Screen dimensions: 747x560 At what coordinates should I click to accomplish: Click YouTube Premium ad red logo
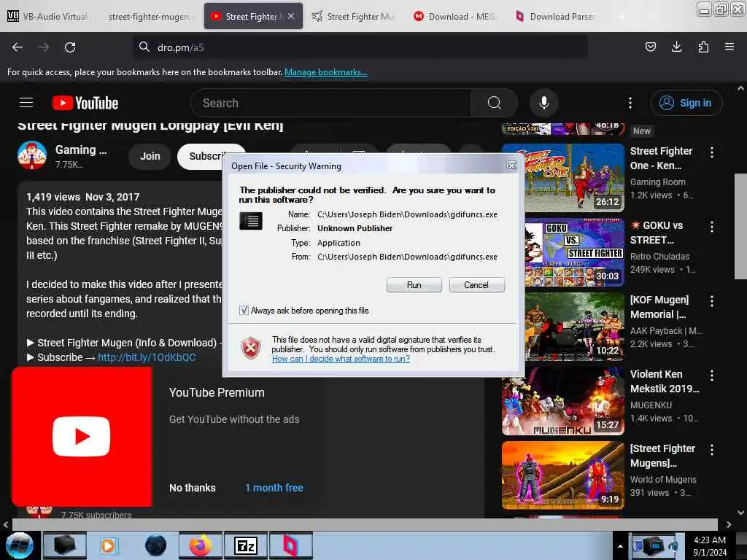point(82,436)
